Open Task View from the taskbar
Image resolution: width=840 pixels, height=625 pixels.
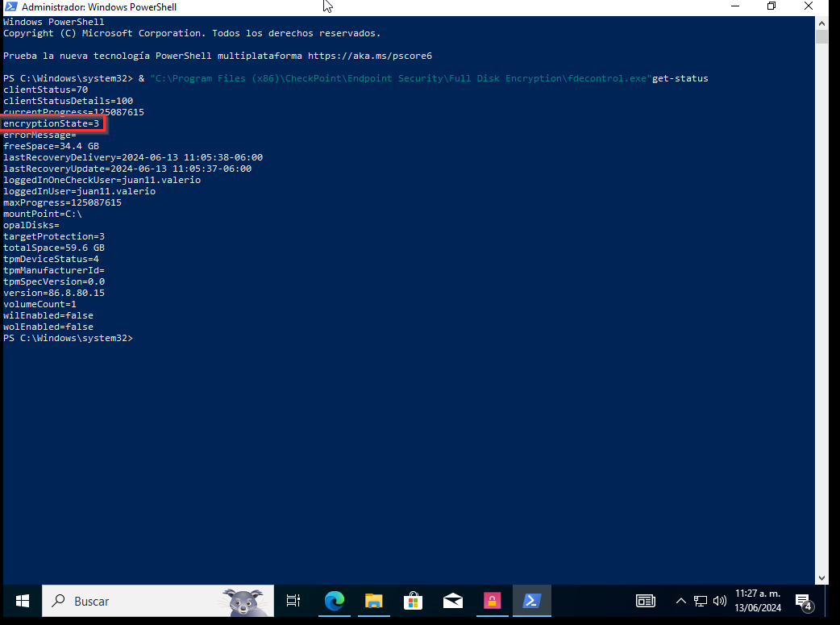pyautogui.click(x=293, y=601)
